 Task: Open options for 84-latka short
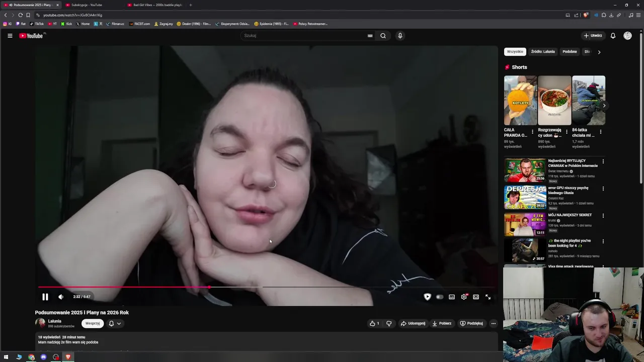pyautogui.click(x=601, y=132)
